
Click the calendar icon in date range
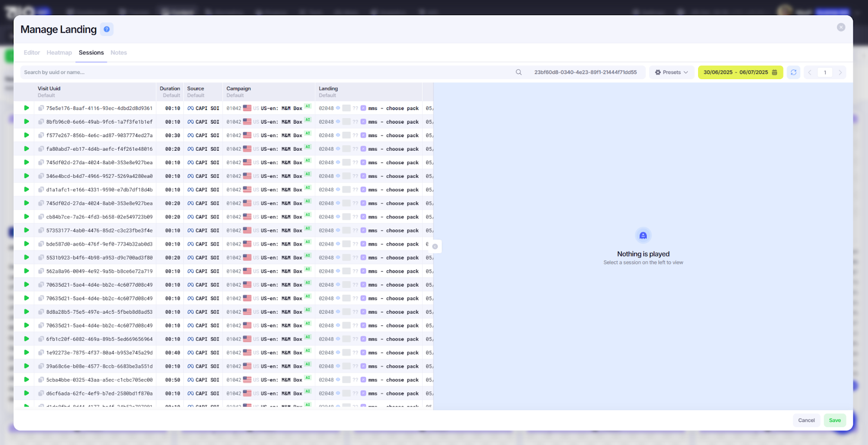[x=775, y=73]
